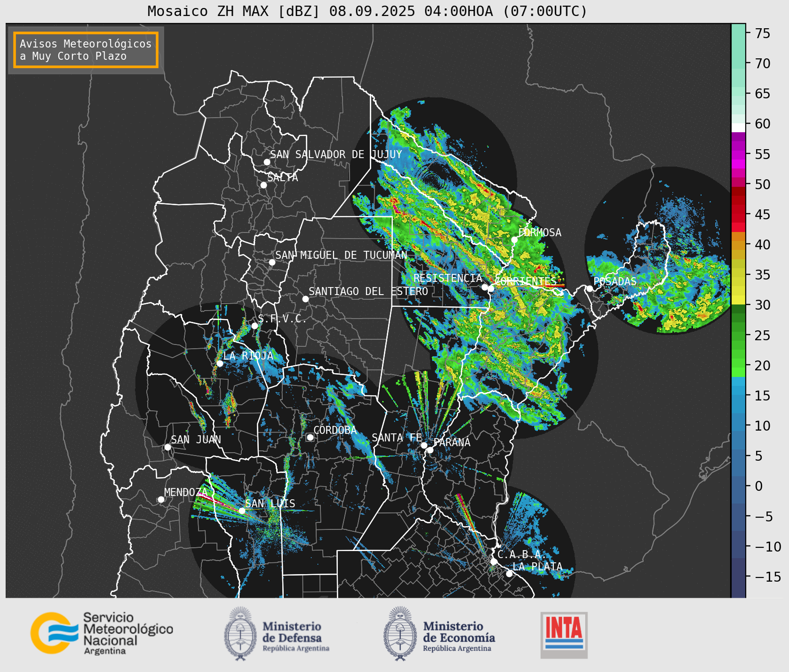The width and height of the screenshot is (789, 672).
Task: Click the SAN MIGUEL DE TUCUMAN label
Action: [341, 255]
